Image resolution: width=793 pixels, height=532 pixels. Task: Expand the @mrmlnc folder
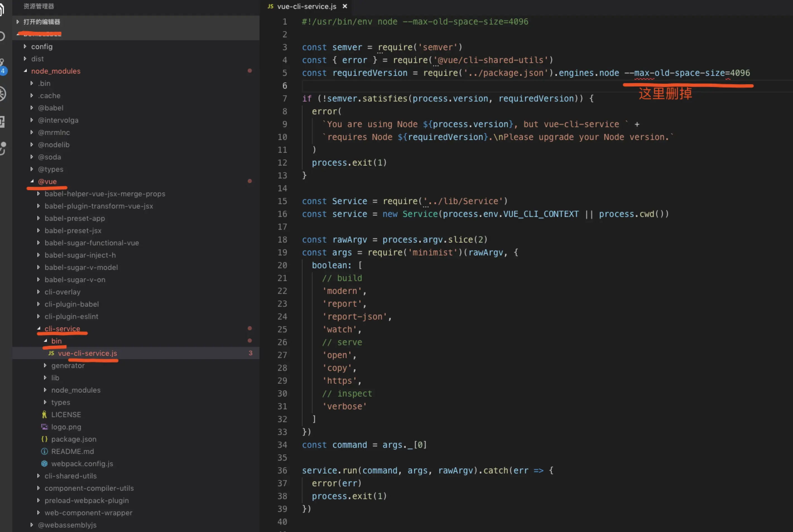tap(136, 132)
